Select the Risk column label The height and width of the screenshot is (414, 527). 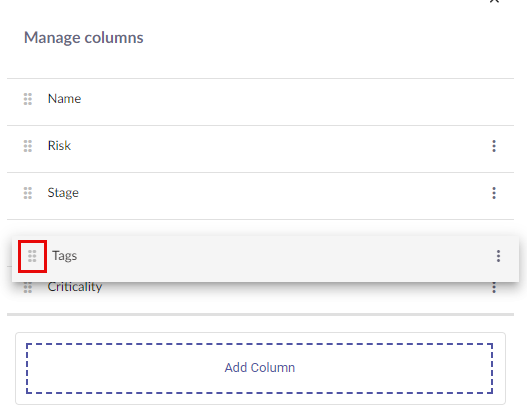pos(59,146)
